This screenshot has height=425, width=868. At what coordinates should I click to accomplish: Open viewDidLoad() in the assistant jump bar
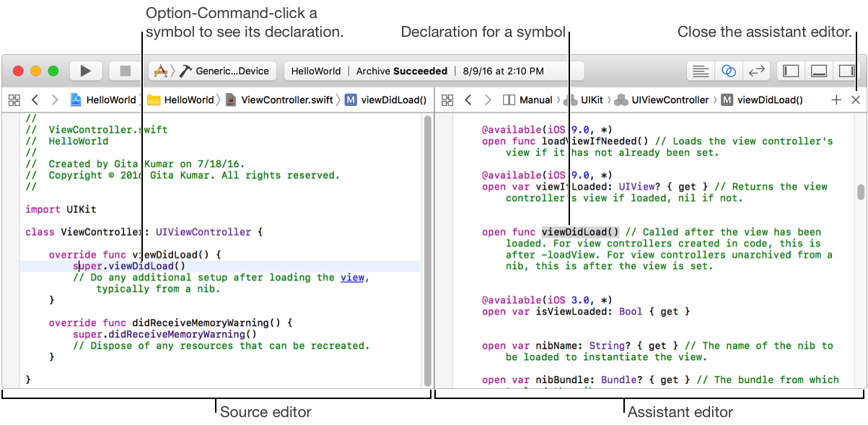click(762, 100)
